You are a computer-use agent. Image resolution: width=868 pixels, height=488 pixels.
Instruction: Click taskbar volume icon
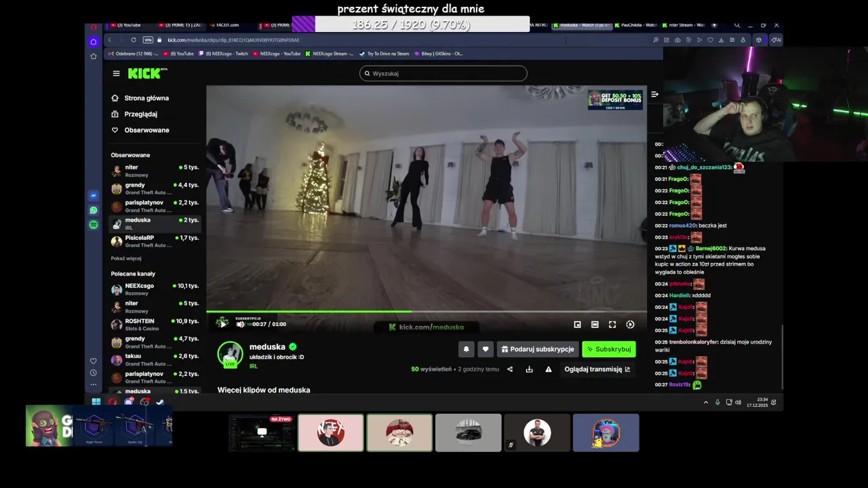(x=738, y=403)
